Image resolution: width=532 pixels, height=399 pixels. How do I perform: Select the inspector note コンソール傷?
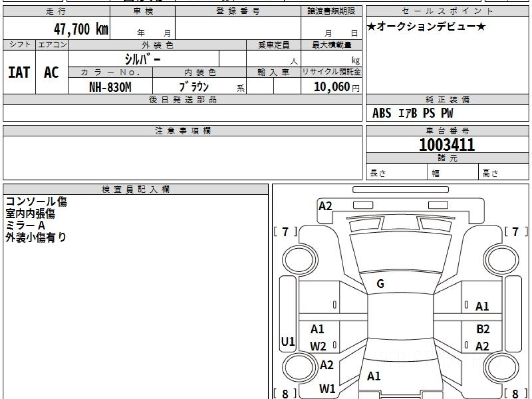coord(36,202)
